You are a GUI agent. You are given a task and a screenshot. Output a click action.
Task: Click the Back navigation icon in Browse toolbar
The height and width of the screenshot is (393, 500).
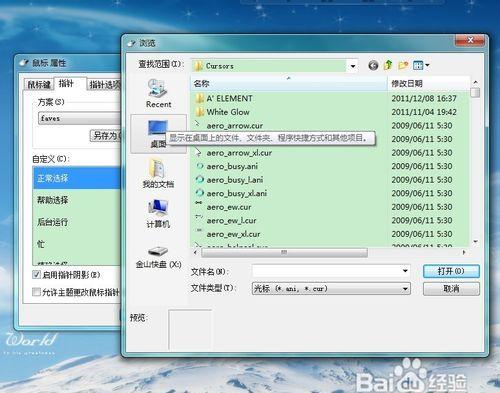373,65
